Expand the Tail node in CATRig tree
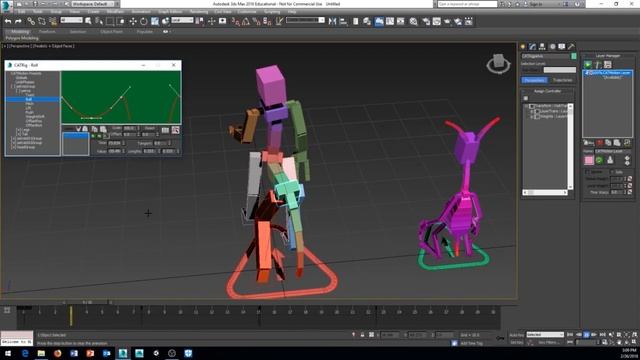 tap(18, 134)
